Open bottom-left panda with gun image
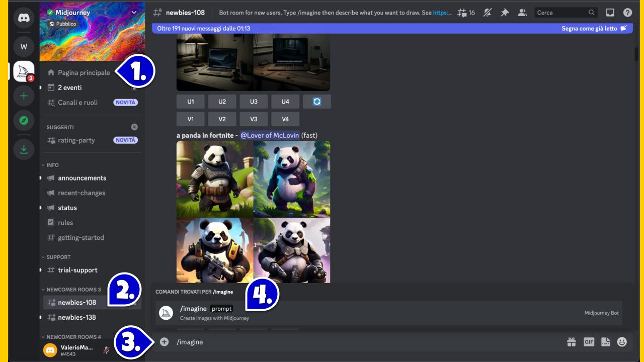This screenshot has height=362, width=644. 215,250
